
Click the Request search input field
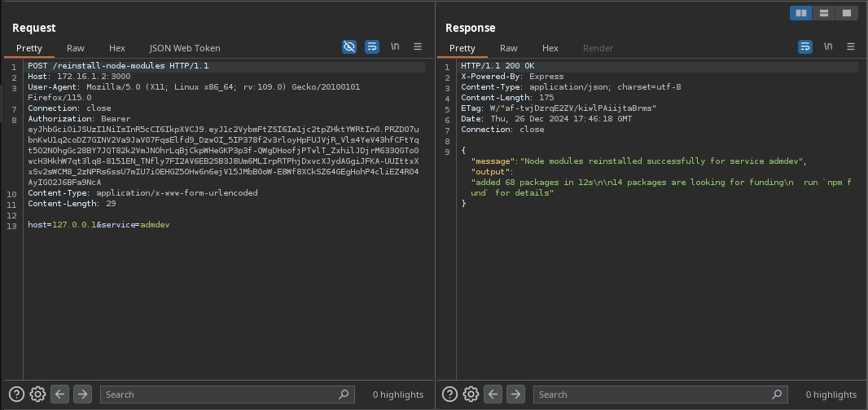coord(220,395)
